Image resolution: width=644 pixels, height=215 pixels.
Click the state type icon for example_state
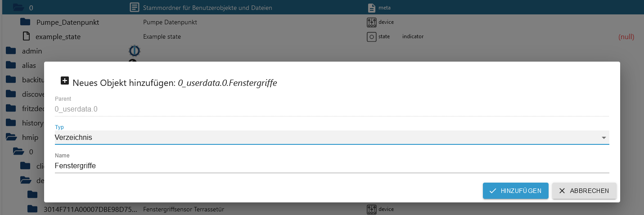click(371, 36)
